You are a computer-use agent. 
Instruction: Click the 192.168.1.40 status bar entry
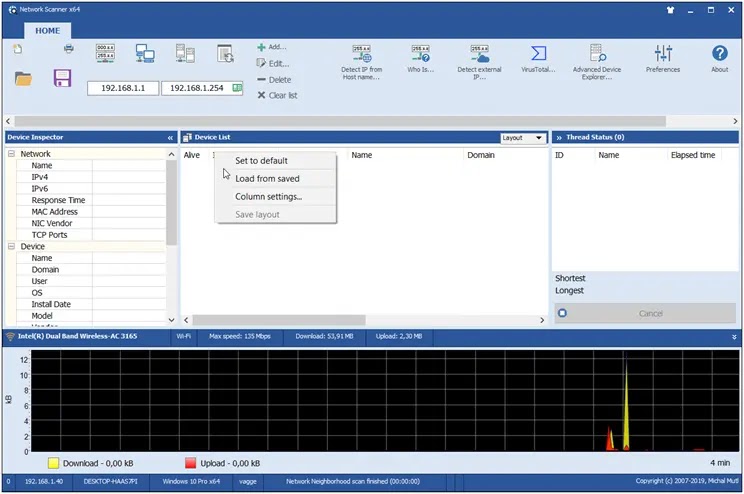tap(43, 482)
